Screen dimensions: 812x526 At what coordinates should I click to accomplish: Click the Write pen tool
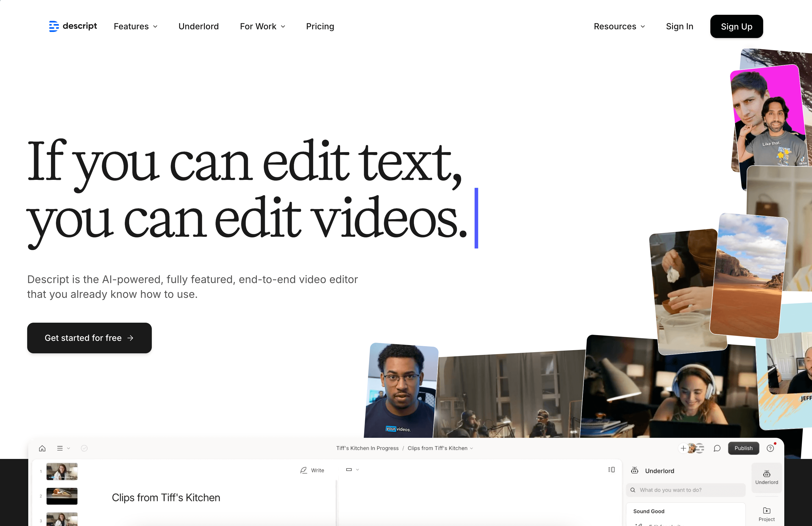tap(312, 470)
